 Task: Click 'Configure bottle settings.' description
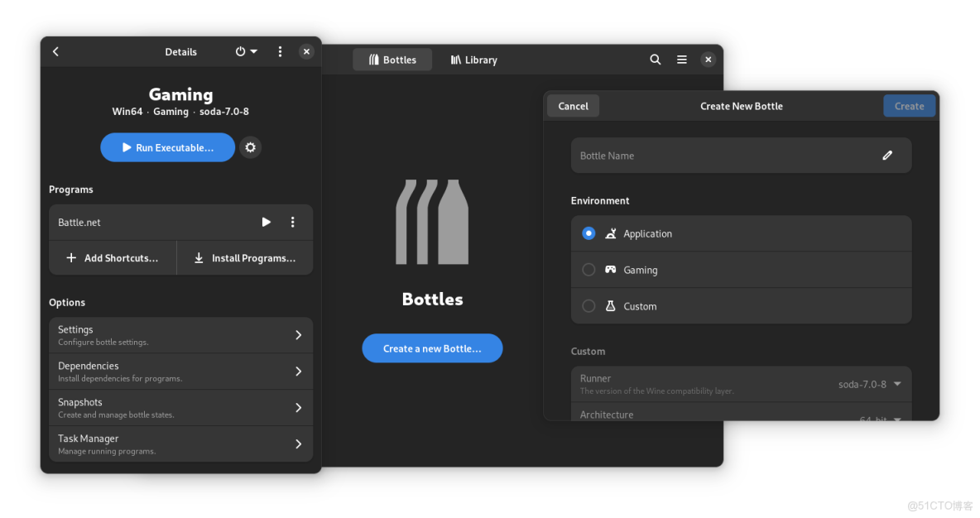pyautogui.click(x=103, y=343)
